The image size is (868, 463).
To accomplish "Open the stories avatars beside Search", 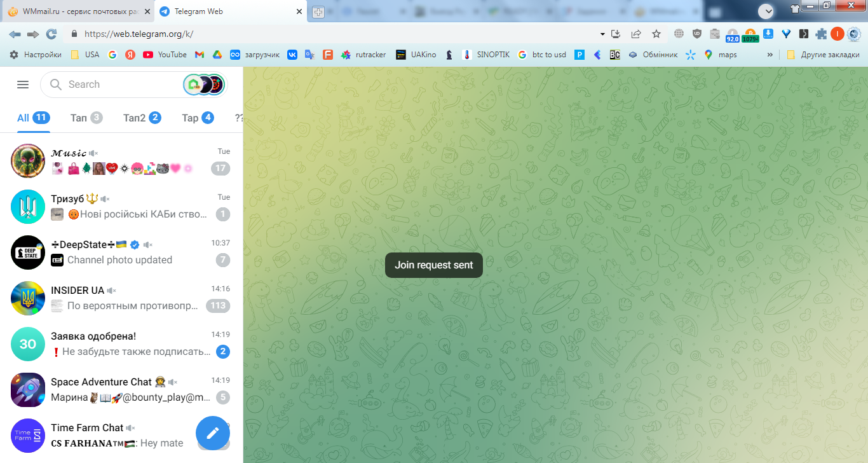I will 204,85.
